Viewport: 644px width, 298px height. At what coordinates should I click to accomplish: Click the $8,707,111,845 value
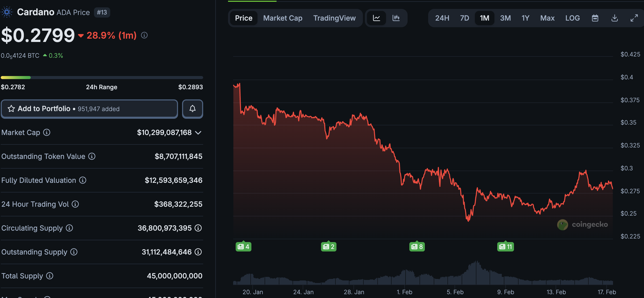pyautogui.click(x=179, y=156)
